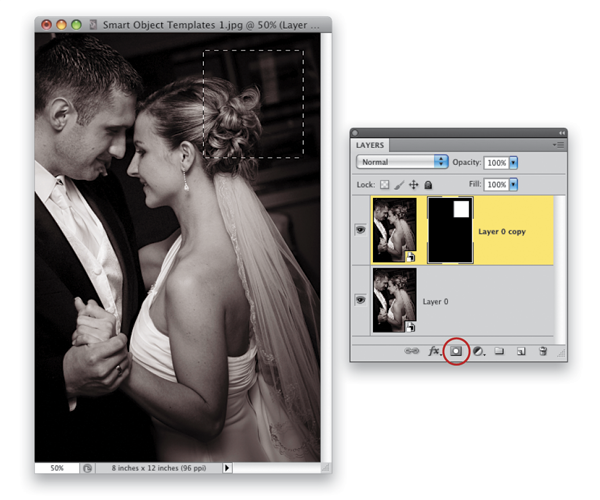Select the Layer 0 copy layer mask thumbnail
600x500 pixels.
pyautogui.click(x=450, y=230)
